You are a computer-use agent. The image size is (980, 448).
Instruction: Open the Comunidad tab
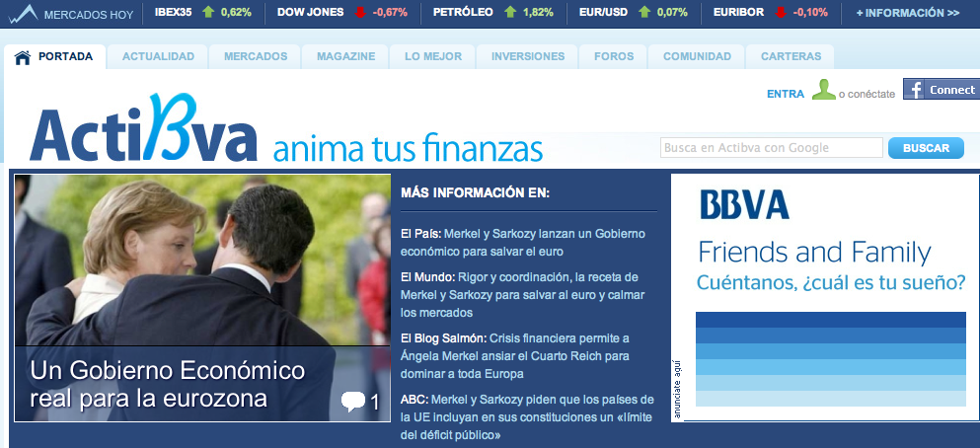pyautogui.click(x=697, y=57)
